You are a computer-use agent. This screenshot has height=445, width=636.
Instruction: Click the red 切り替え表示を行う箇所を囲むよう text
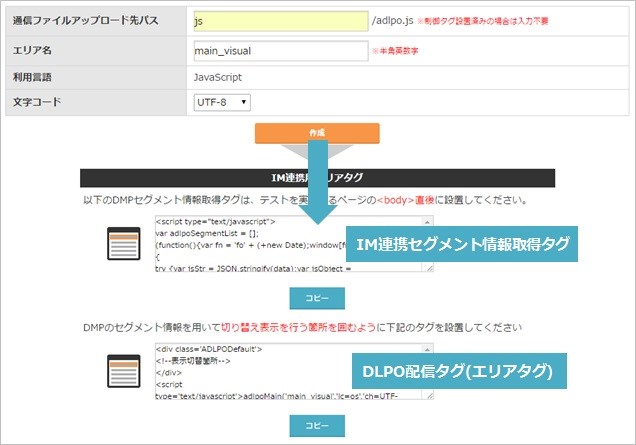299,327
